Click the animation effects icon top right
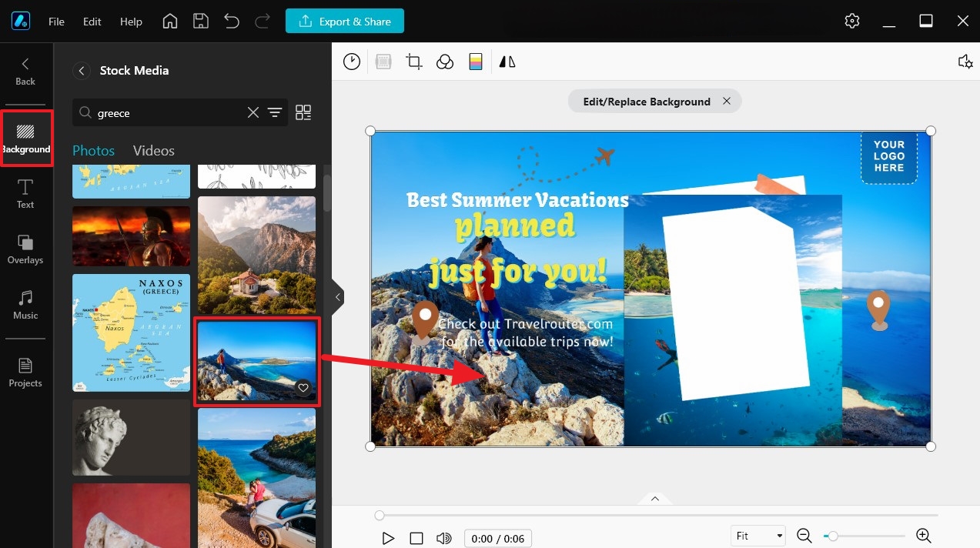 click(x=965, y=62)
